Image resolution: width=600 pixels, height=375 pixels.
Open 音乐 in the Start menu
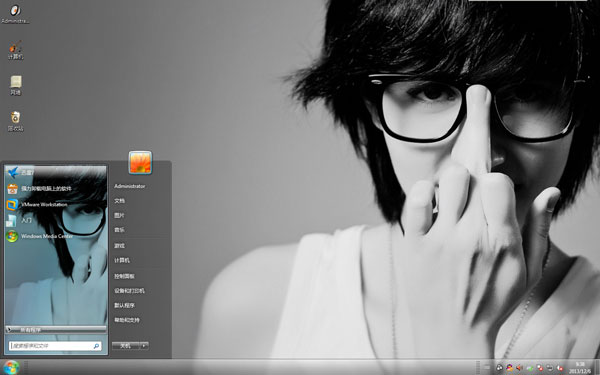tap(119, 230)
